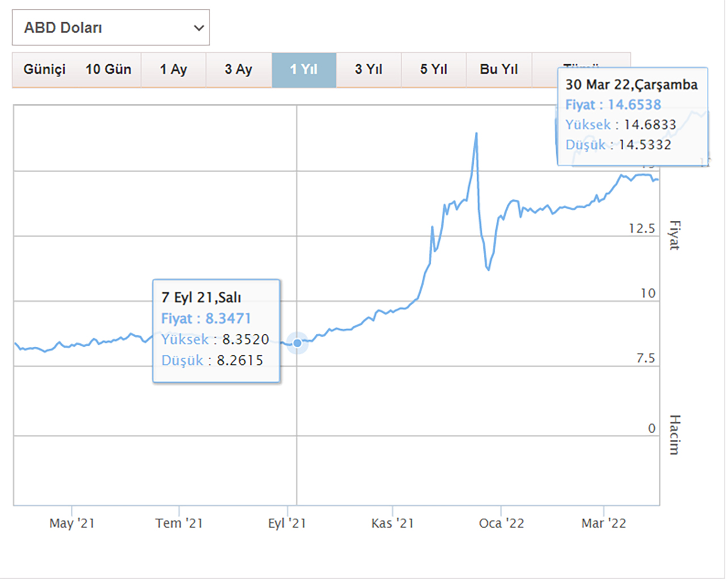727x588 pixels.
Task: Switch to the 10 Gün range
Action: [108, 69]
